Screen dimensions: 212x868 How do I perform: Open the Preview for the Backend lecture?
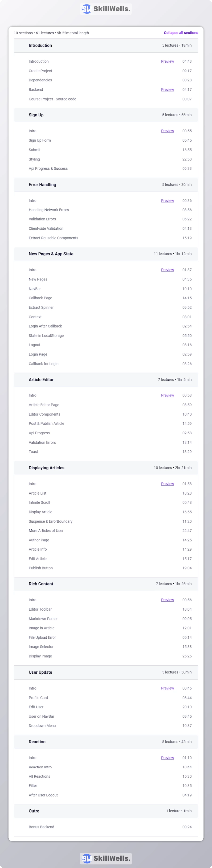[167, 90]
